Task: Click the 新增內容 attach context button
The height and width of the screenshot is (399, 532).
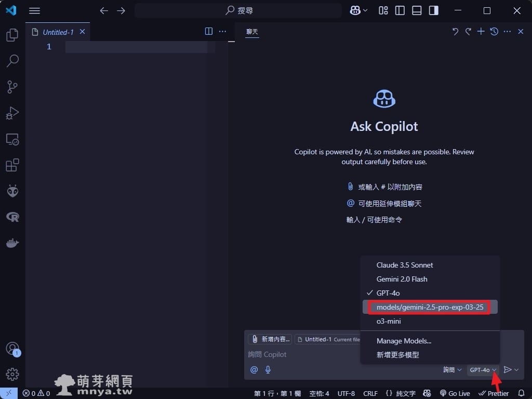Action: (x=270, y=339)
